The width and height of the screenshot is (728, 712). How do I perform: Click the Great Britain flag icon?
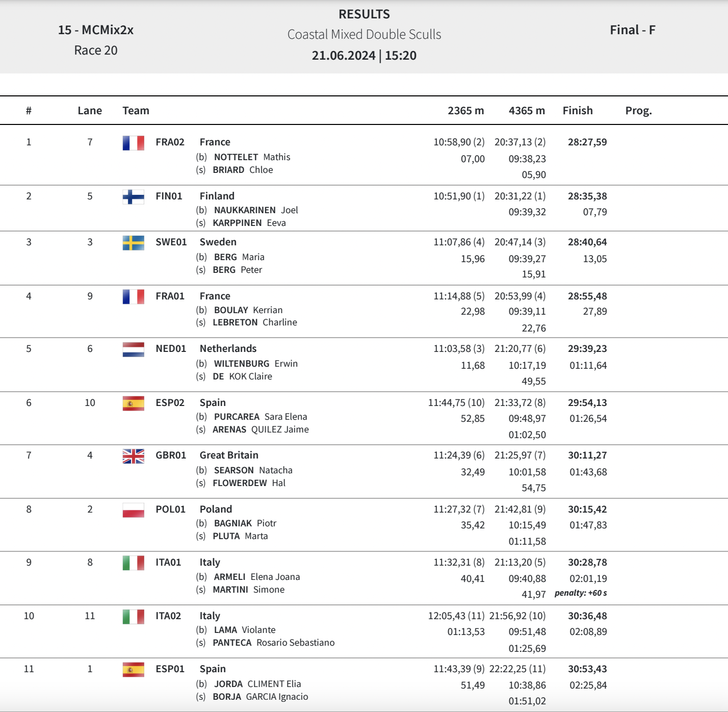tap(133, 455)
